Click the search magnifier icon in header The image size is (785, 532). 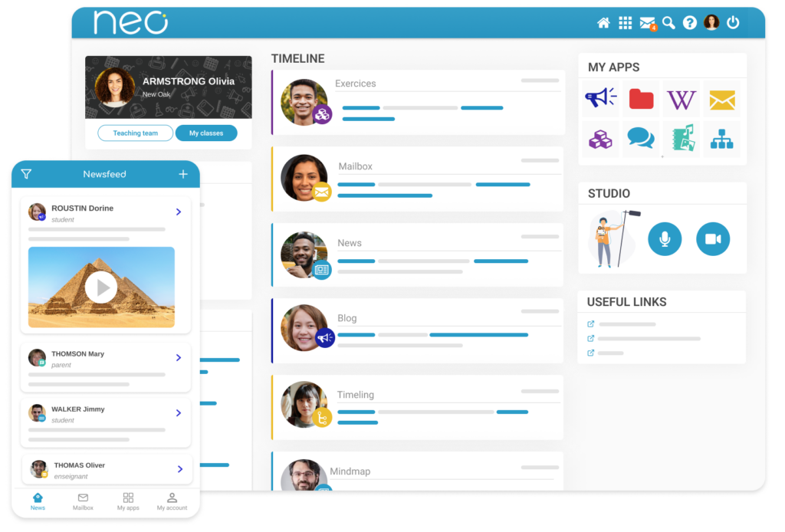click(x=668, y=23)
